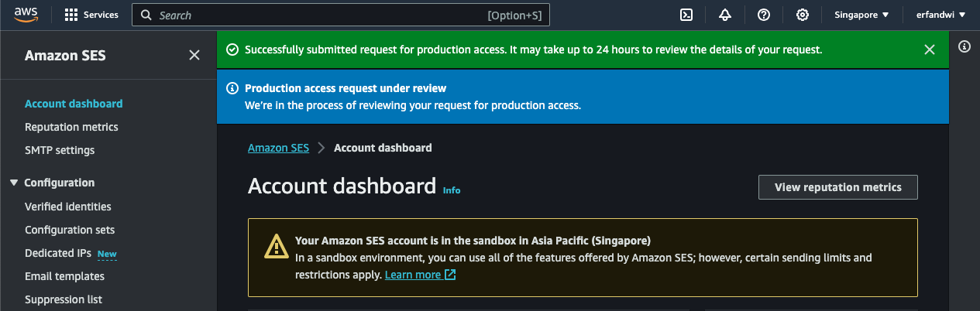Open the Singapore region dropdown
This screenshot has height=311, width=980.
tap(861, 15)
